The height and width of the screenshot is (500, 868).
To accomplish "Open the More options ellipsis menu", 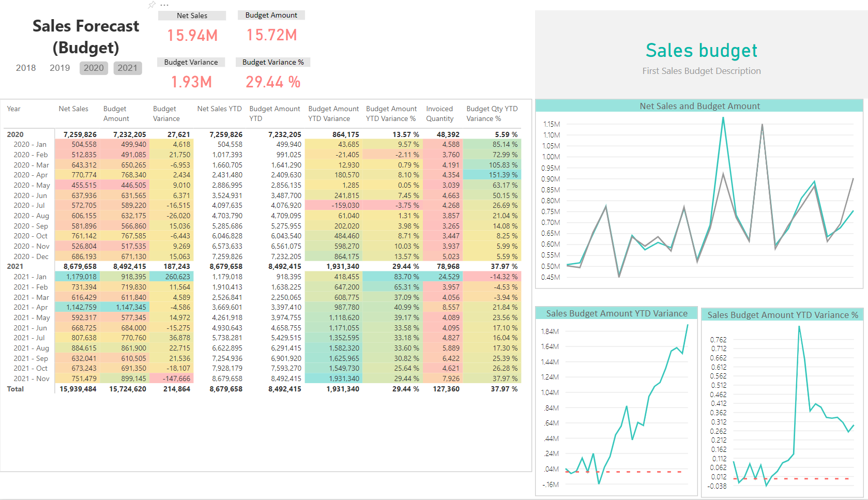I will (x=164, y=5).
